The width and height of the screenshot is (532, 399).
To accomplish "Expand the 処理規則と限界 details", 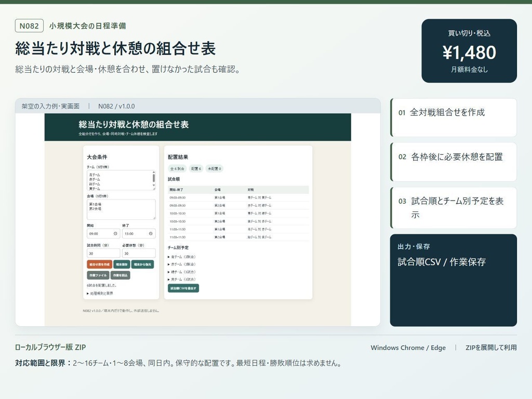I will tap(100, 294).
